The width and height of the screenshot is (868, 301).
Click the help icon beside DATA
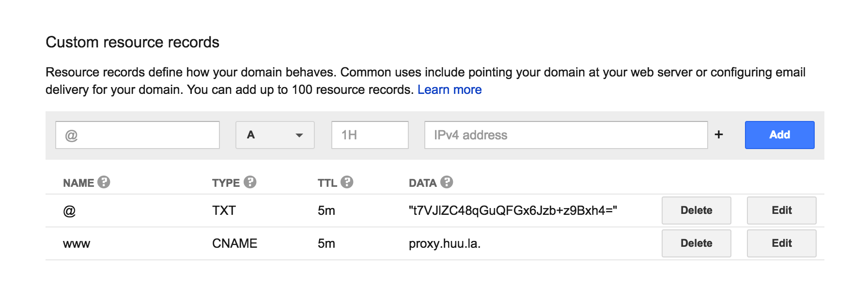point(447,182)
